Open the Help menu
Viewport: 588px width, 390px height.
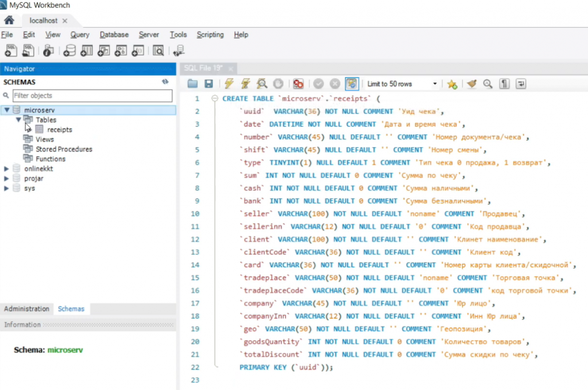click(241, 34)
